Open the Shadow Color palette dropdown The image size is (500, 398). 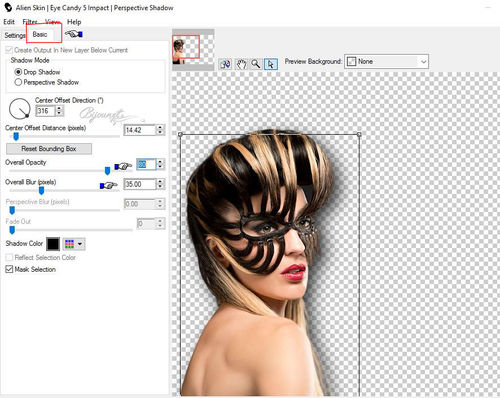pyautogui.click(x=74, y=244)
